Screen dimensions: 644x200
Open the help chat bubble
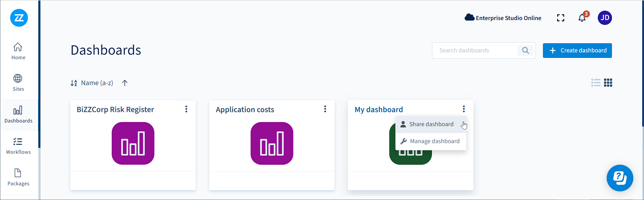point(620,178)
